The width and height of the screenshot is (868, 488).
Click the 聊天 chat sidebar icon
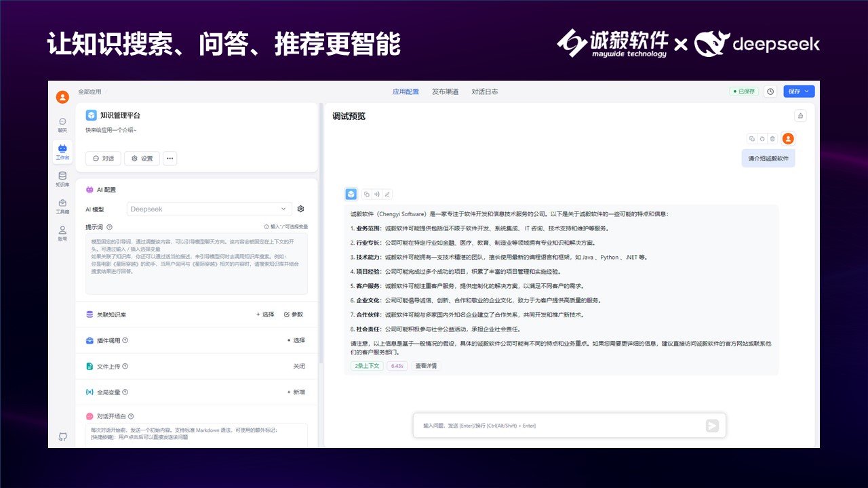click(62, 125)
